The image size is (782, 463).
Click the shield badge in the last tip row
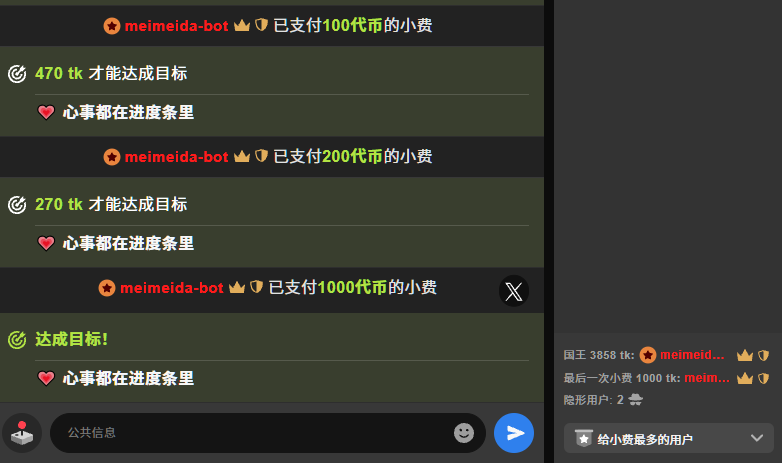[x=764, y=378]
